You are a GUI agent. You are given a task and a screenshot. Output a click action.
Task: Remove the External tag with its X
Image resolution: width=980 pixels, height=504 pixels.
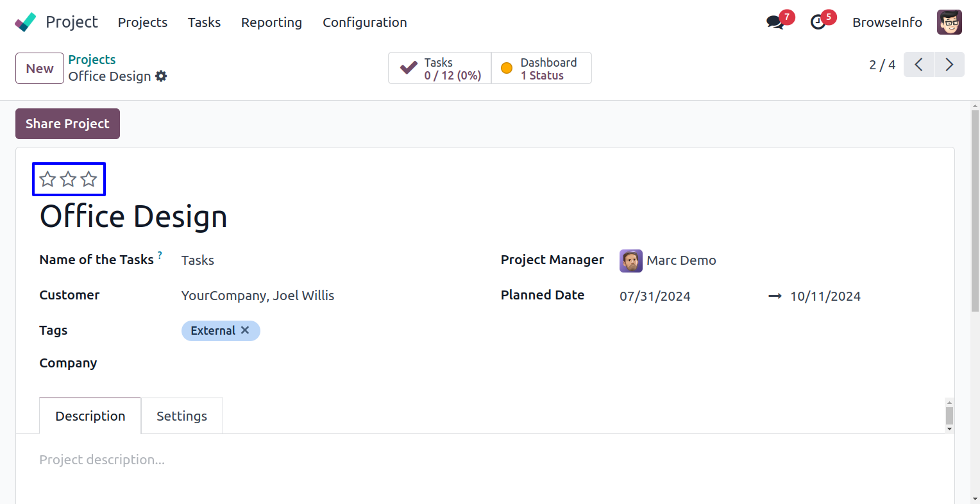pyautogui.click(x=245, y=330)
